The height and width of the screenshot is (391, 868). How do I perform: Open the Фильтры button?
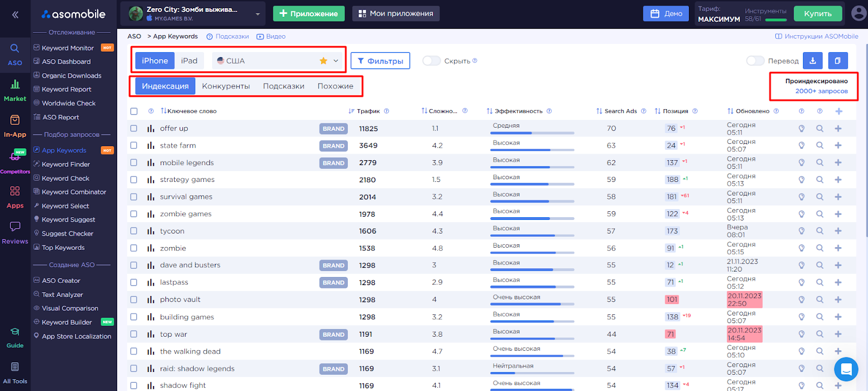pos(380,61)
